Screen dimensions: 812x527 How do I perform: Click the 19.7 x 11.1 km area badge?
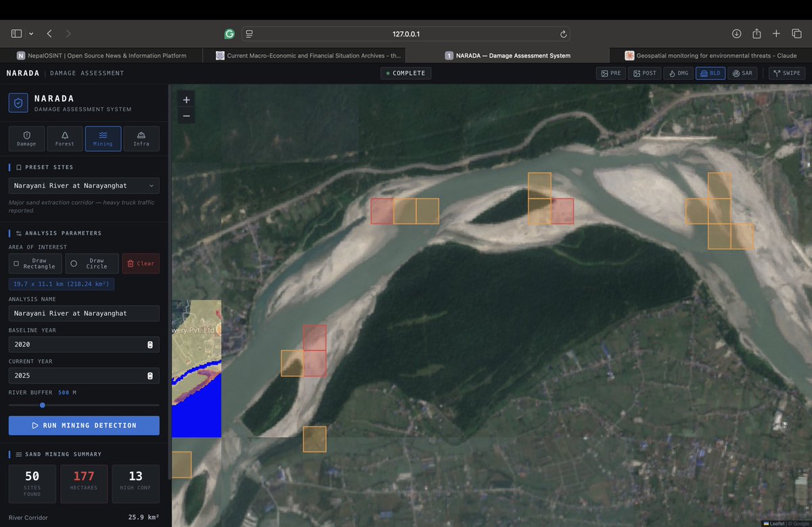[x=62, y=284]
